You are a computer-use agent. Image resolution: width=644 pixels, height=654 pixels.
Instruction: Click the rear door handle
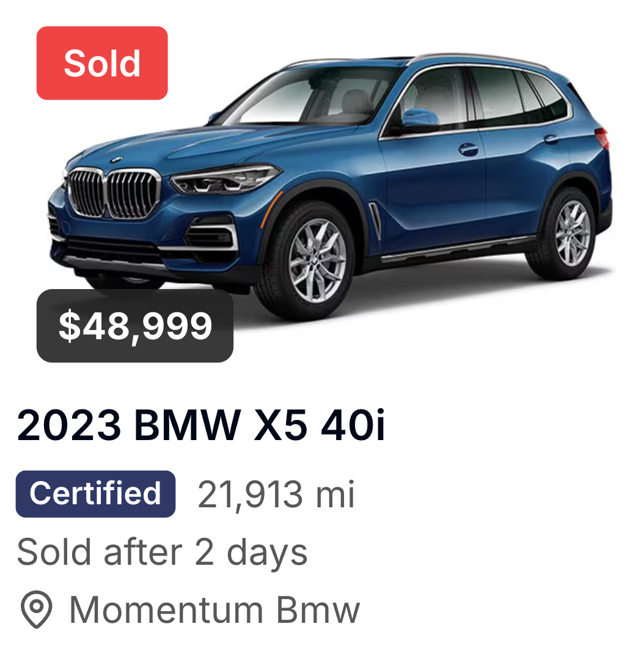551,139
